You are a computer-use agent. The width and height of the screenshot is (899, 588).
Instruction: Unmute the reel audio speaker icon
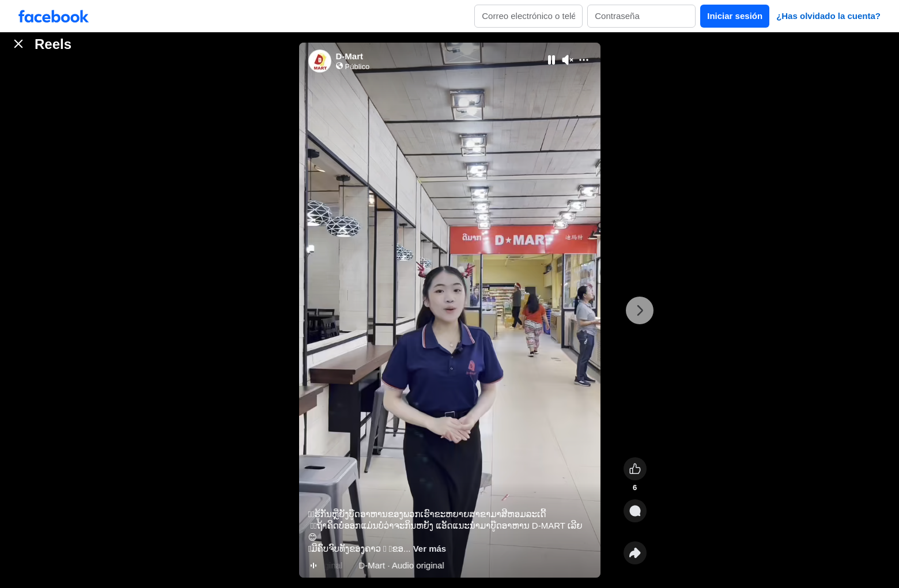(x=568, y=60)
